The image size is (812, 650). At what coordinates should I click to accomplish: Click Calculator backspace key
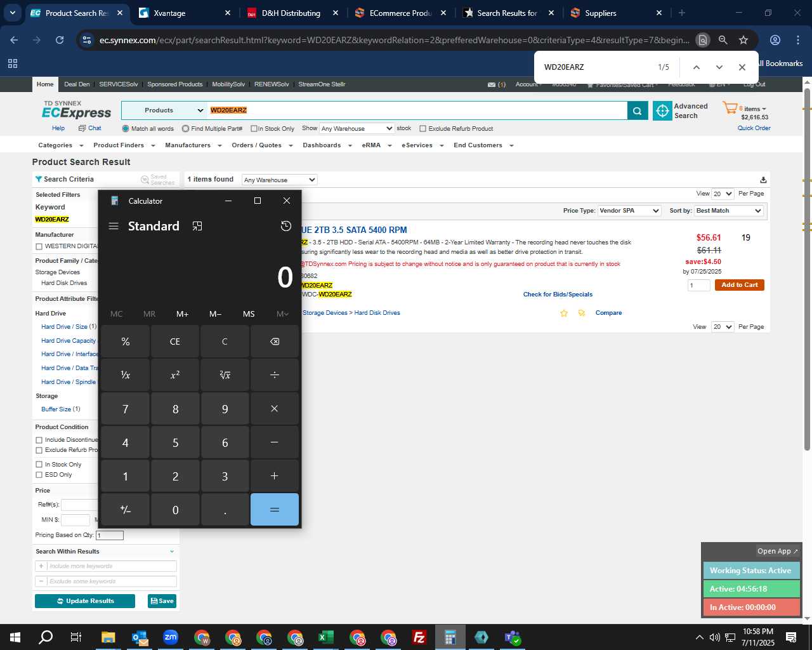click(275, 342)
